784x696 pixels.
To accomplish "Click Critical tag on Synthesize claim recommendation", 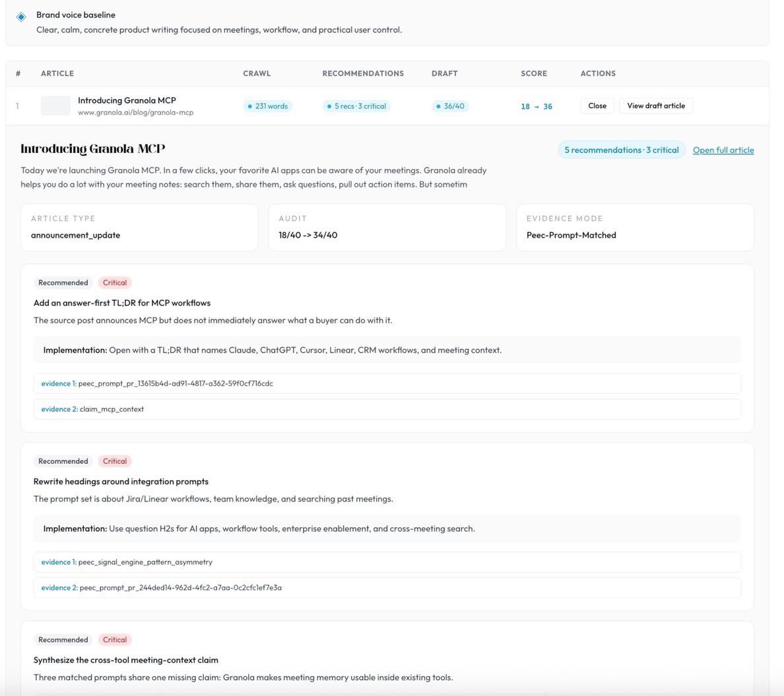I will click(x=115, y=639).
